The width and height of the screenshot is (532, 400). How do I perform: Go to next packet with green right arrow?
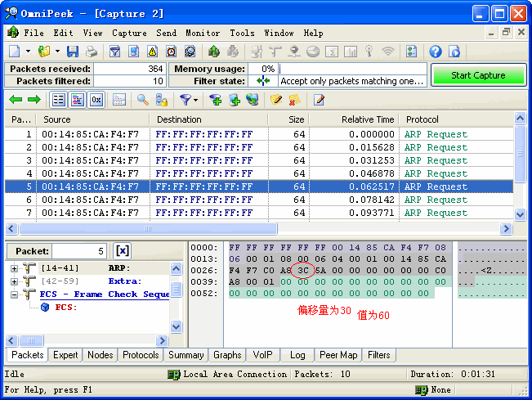click(x=34, y=100)
